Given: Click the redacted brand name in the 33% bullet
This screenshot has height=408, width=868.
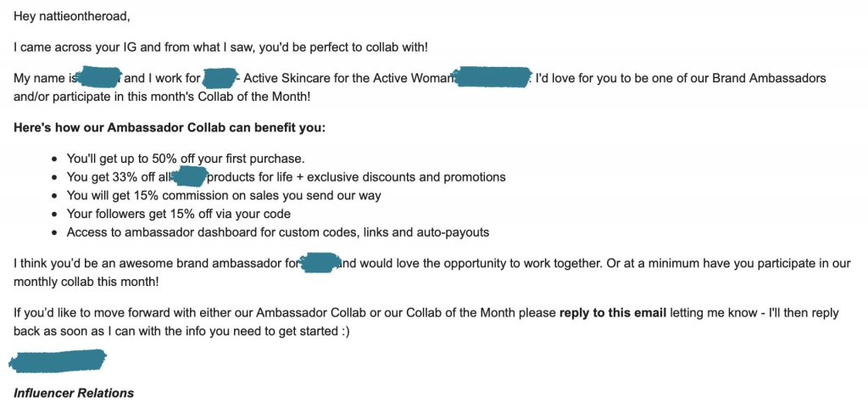Looking at the screenshot, I should [193, 177].
